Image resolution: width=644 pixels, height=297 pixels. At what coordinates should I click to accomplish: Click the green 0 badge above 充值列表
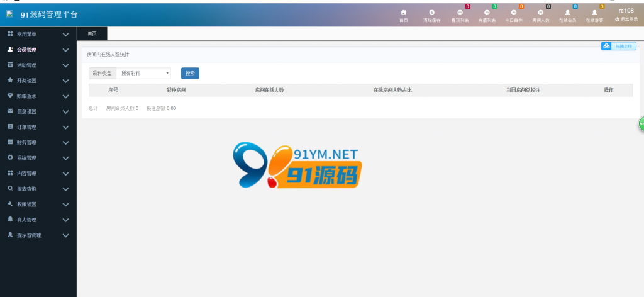494,6
